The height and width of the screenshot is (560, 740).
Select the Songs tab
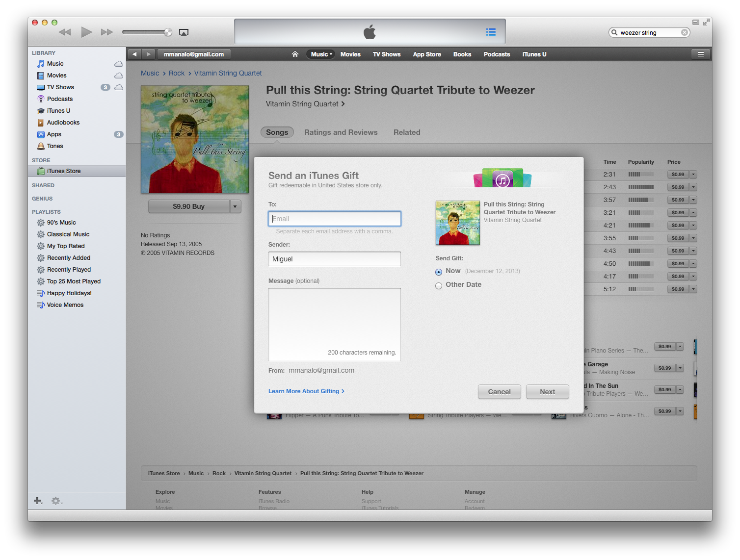(277, 132)
